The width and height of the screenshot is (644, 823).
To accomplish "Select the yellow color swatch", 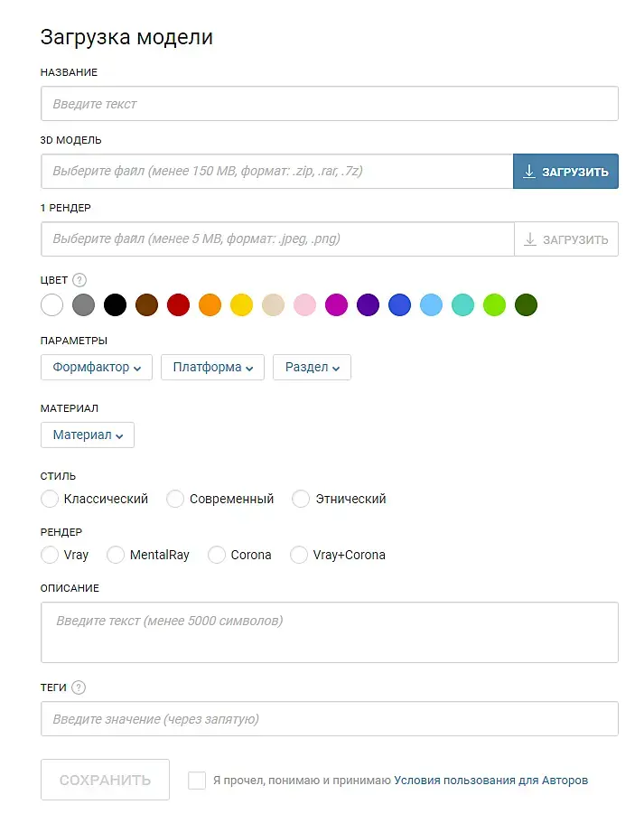I will point(241,305).
